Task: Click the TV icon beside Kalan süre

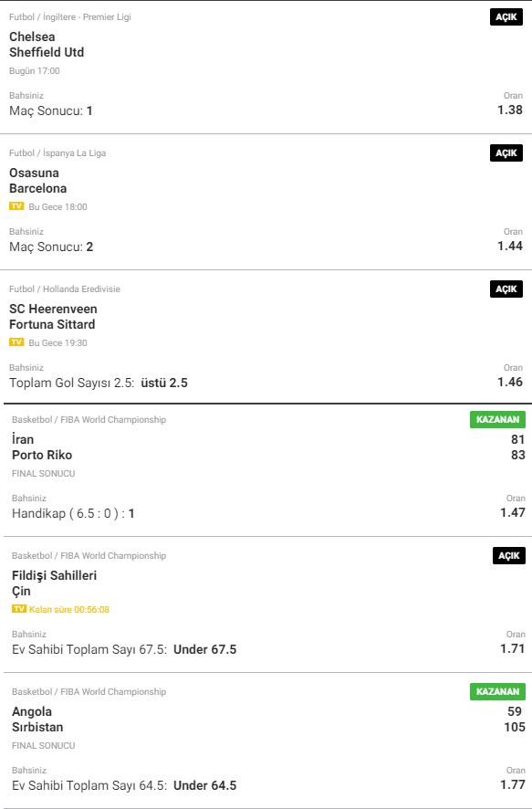Action: pyautogui.click(x=19, y=609)
